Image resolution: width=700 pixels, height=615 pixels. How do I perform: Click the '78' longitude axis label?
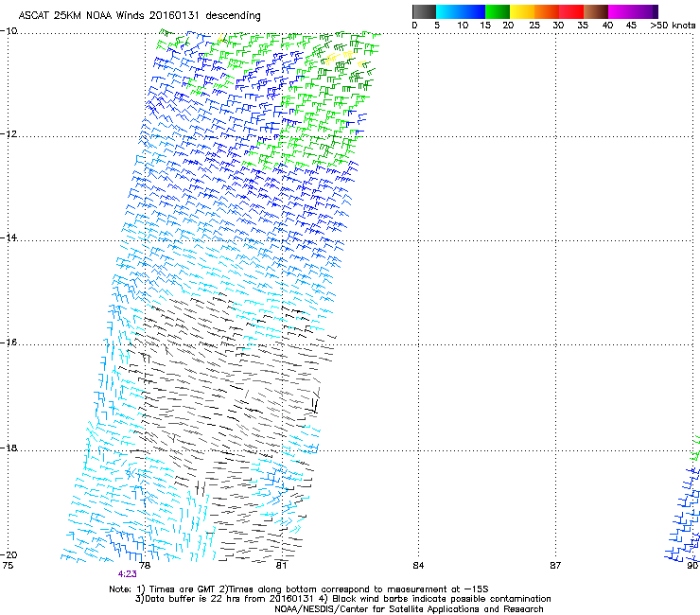pyautogui.click(x=145, y=566)
